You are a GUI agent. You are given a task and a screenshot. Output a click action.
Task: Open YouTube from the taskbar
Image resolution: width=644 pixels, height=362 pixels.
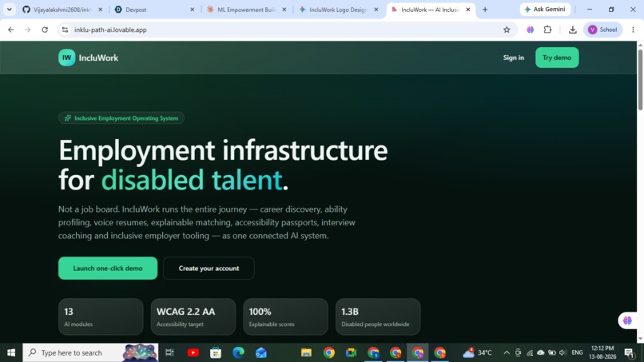tap(193, 352)
